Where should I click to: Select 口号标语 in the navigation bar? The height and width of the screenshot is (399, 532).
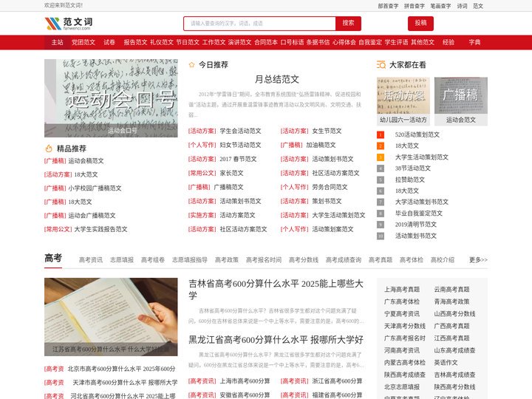(292, 42)
